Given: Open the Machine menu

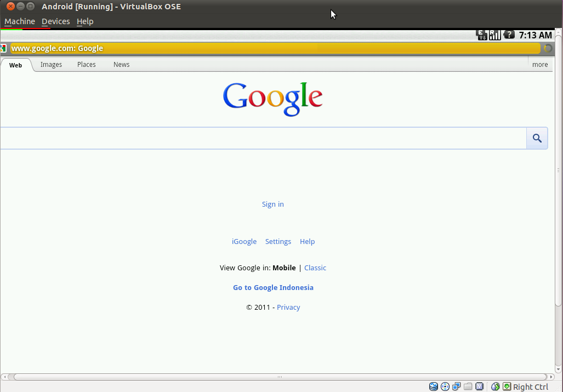Looking at the screenshot, I should pos(20,21).
